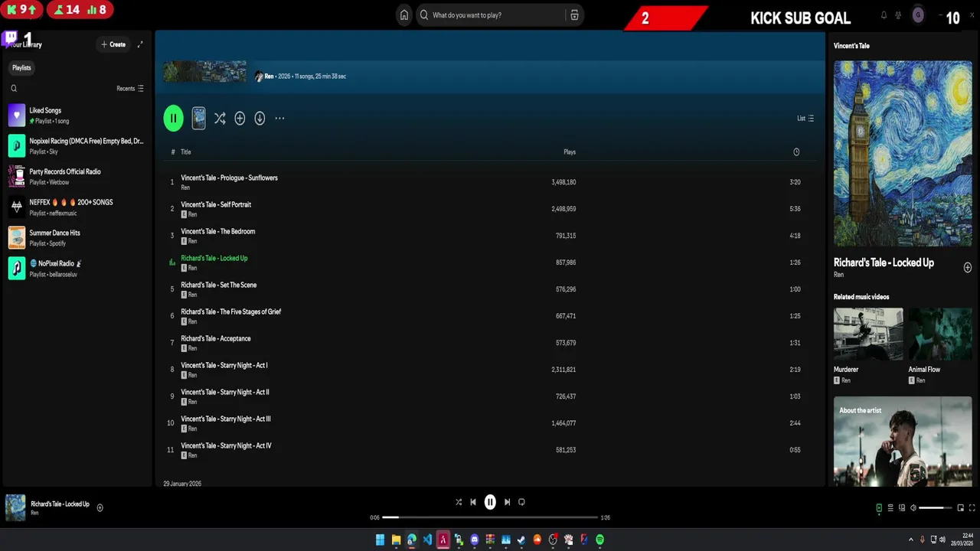
Task: Open the Queue from player bar
Action: [x=890, y=507]
